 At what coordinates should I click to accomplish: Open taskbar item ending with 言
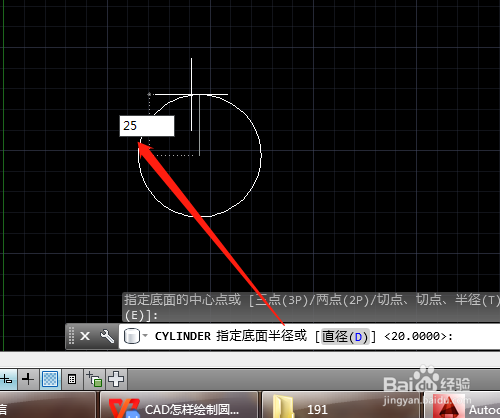[47, 406]
